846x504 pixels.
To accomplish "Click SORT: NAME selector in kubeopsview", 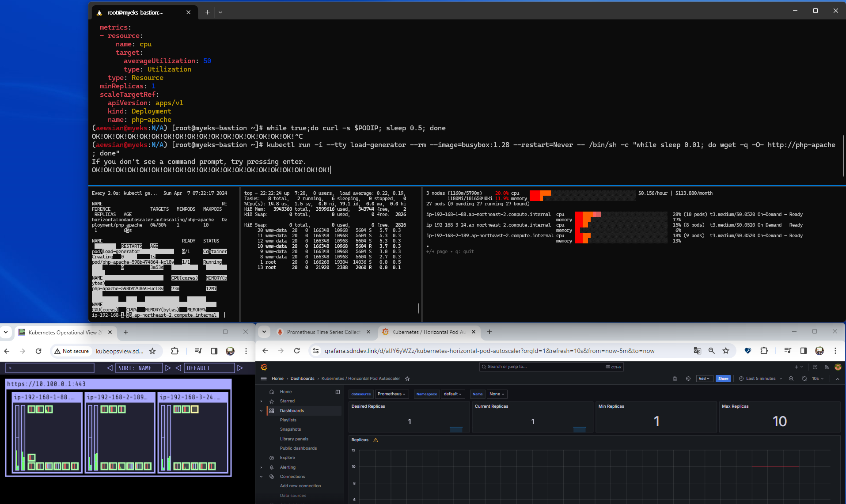I will 139,368.
